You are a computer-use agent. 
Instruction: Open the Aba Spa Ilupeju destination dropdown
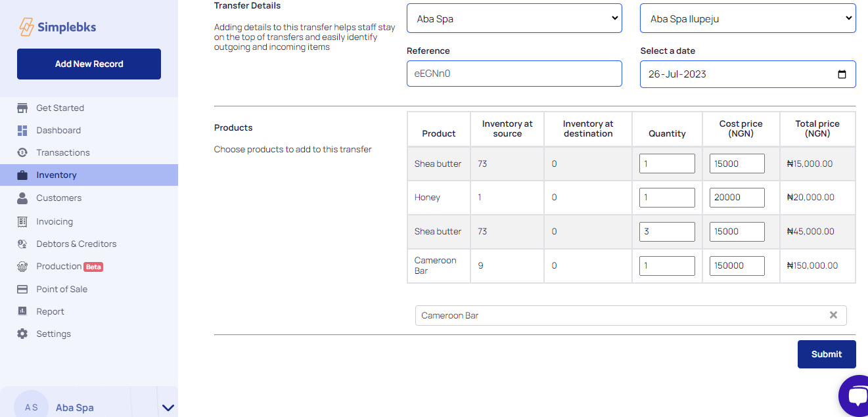748,18
